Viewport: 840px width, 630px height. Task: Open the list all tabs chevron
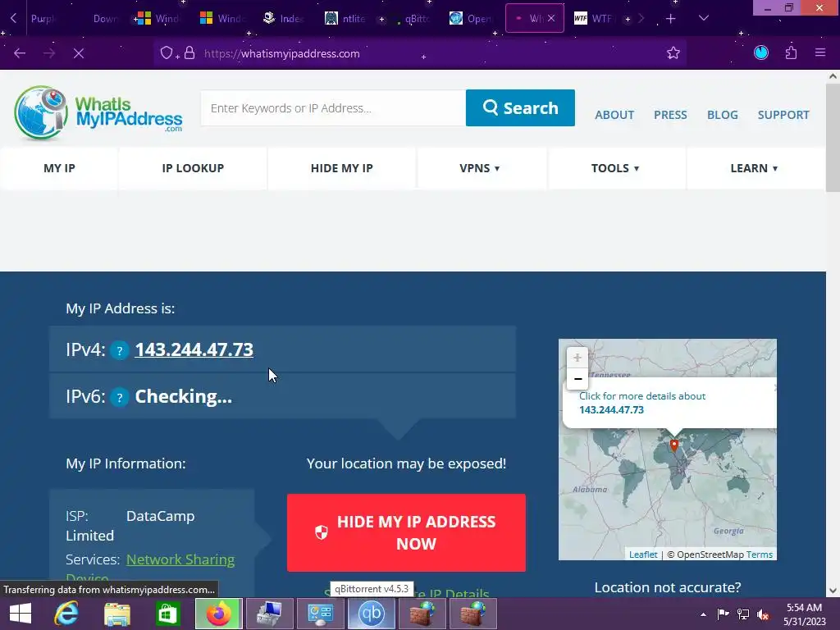(x=703, y=19)
